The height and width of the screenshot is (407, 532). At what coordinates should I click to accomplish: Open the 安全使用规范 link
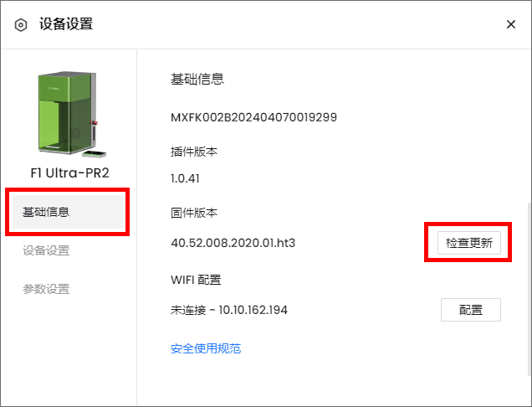coord(206,348)
